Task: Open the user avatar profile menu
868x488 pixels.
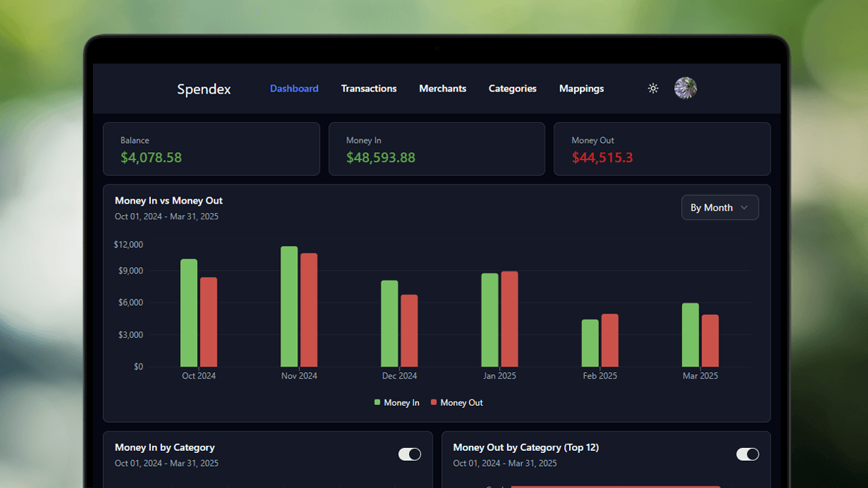Action: coord(686,88)
